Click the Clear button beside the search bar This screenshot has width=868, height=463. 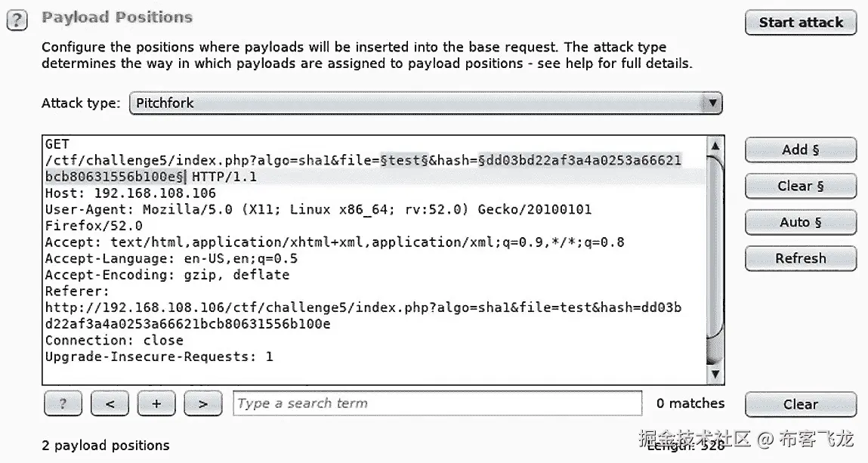[x=800, y=404]
